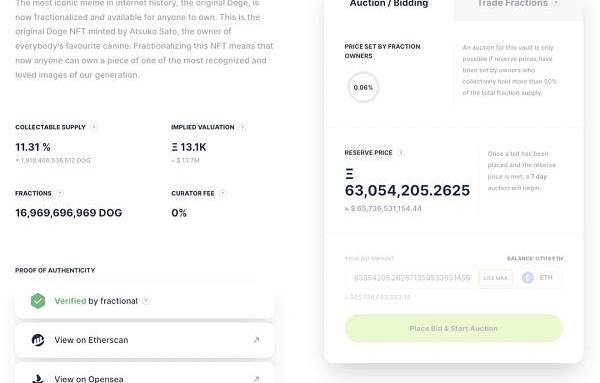This screenshot has height=383, width=600.
Task: Click the 0.06% circular progress indicator
Action: [363, 87]
